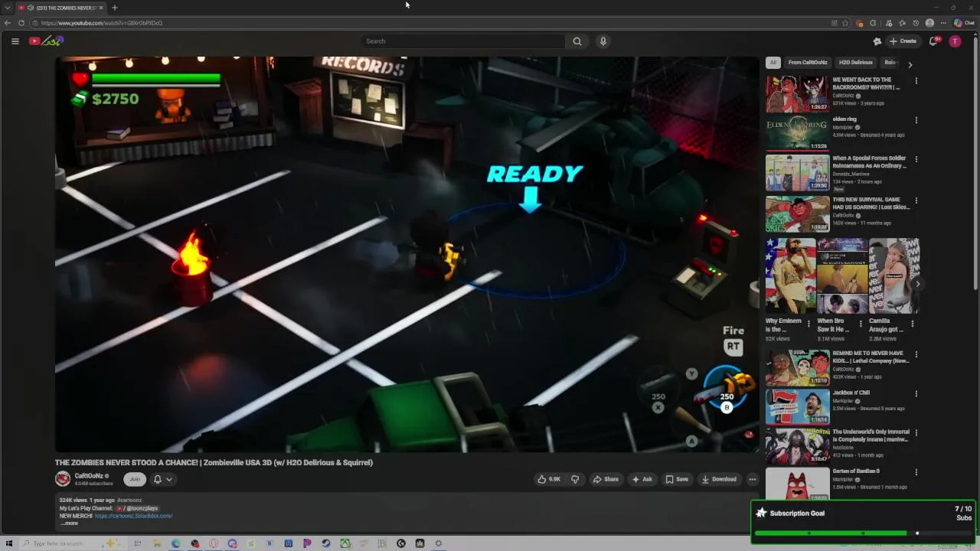Open YouTube notifications bell

tap(933, 41)
